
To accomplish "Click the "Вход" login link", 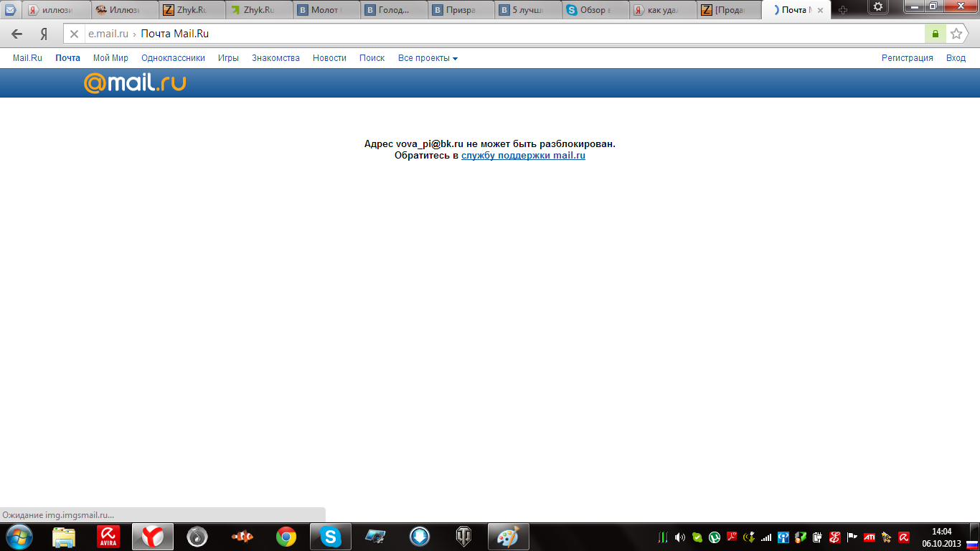I will (x=956, y=58).
